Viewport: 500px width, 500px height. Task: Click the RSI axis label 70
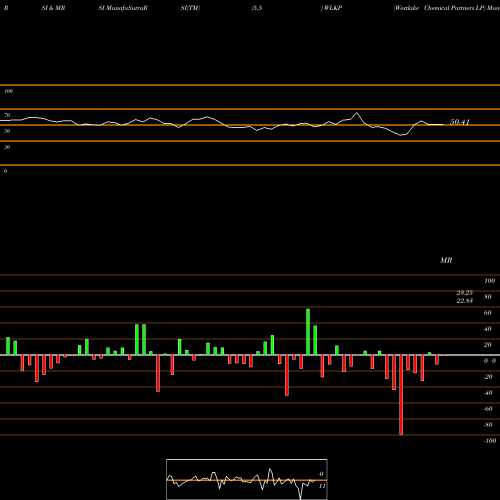(x=7, y=115)
